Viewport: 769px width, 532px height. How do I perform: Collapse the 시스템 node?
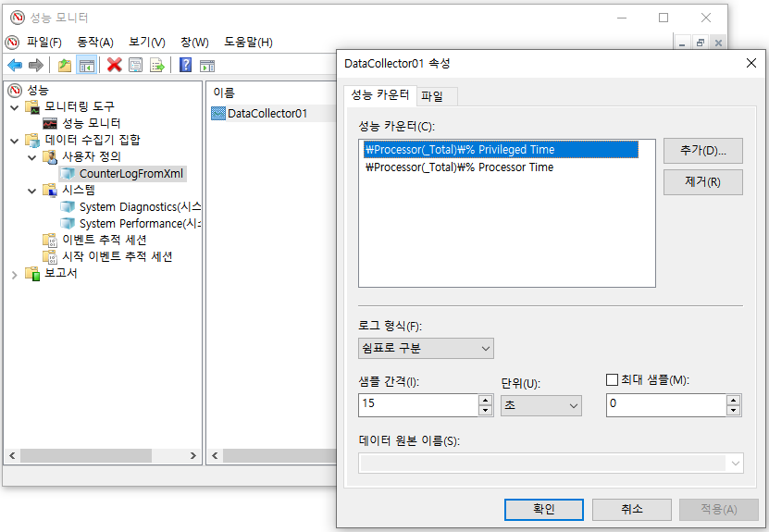(x=31, y=191)
